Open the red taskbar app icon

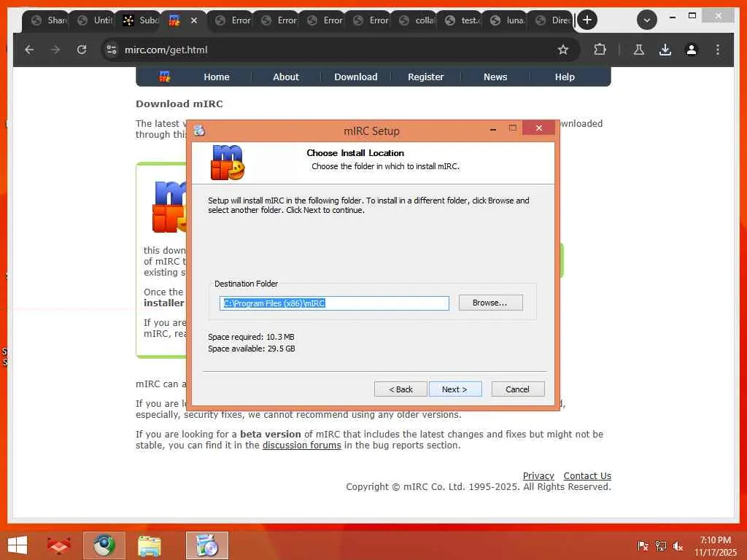point(58,545)
